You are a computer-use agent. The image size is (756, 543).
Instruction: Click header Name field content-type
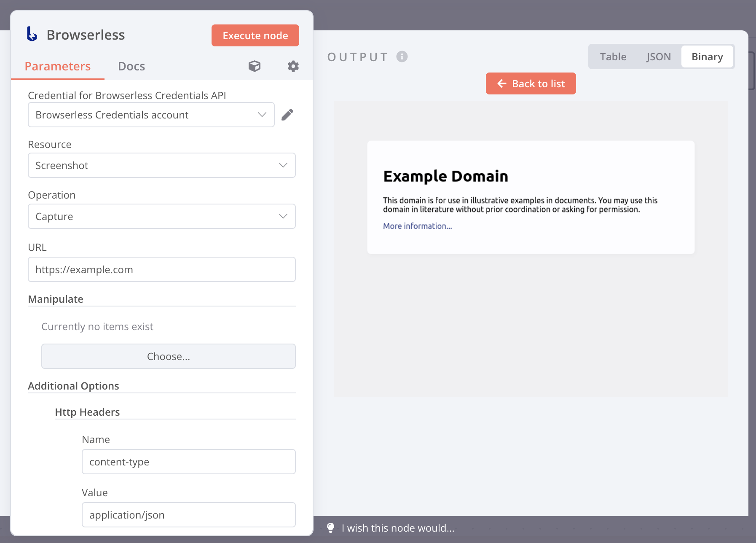click(189, 462)
